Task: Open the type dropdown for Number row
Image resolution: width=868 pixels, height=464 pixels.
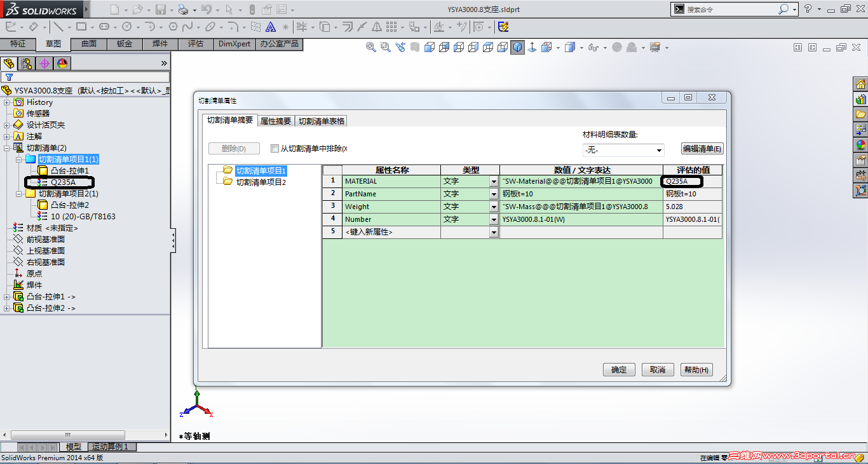Action: click(x=494, y=220)
